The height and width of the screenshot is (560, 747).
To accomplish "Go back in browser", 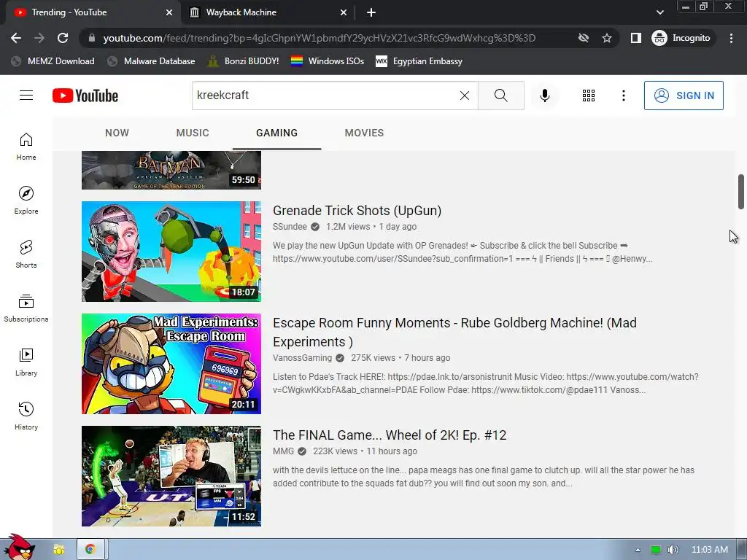I will (x=16, y=38).
